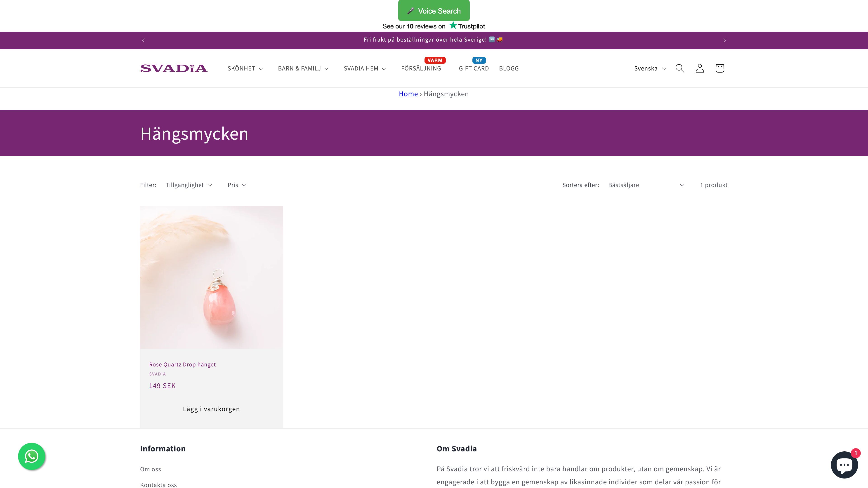
Task: Open the Rose Quartz pendant product image
Action: pos(211,277)
